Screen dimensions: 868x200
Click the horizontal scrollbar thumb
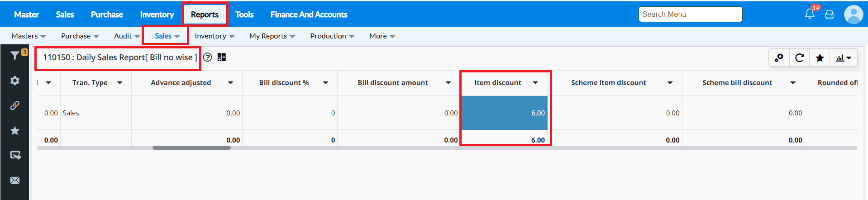(x=191, y=148)
